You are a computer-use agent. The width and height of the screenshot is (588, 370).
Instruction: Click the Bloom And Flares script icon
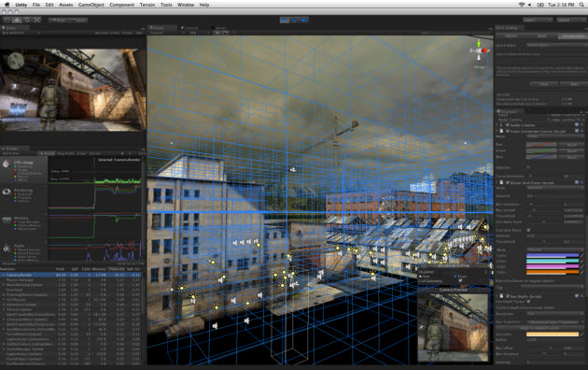coord(501,182)
